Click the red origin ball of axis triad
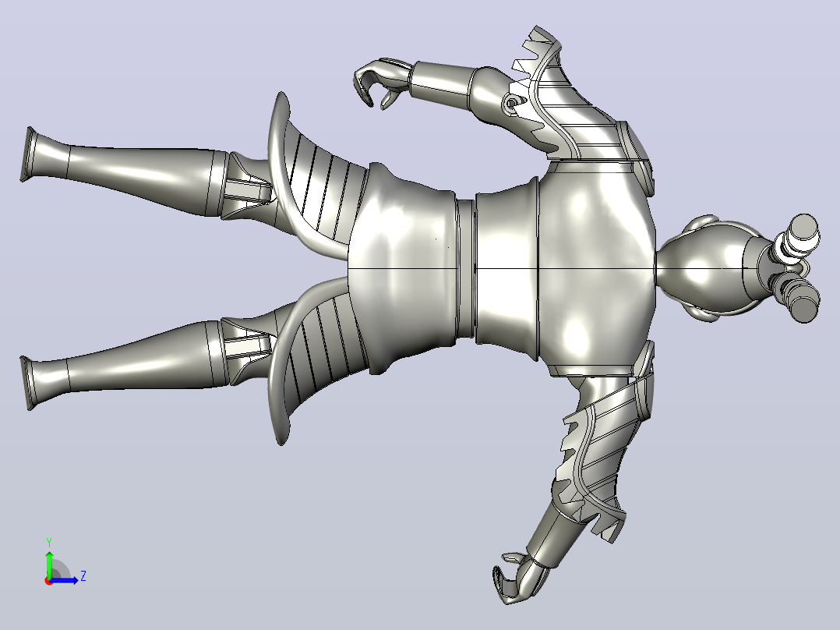 click(48, 581)
